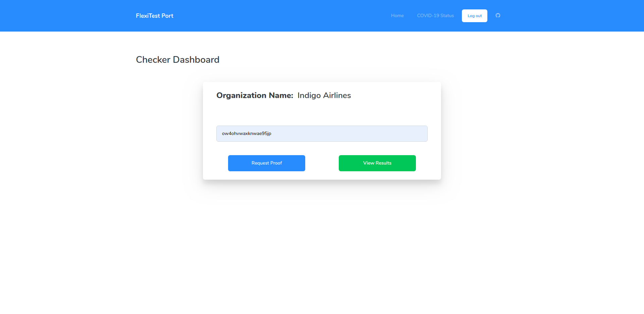644x314 pixels.
Task: Open the GitHub icon link in navbar
Action: coord(498,15)
